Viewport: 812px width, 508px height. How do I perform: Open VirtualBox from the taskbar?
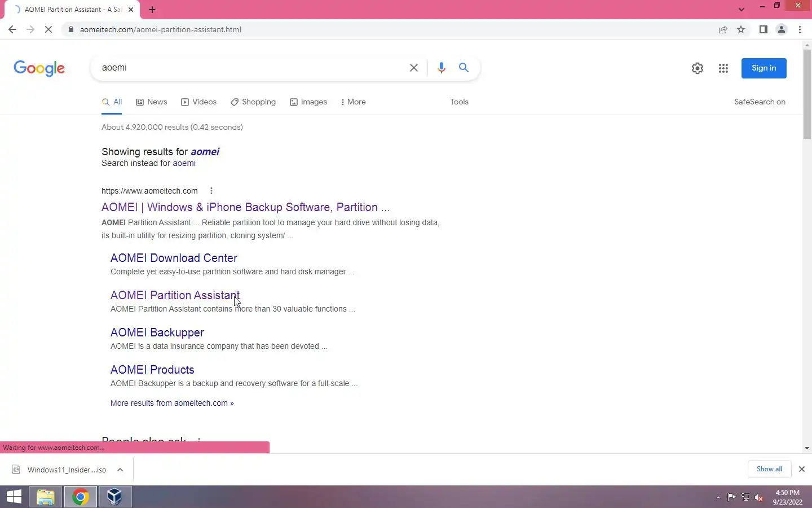point(114,497)
